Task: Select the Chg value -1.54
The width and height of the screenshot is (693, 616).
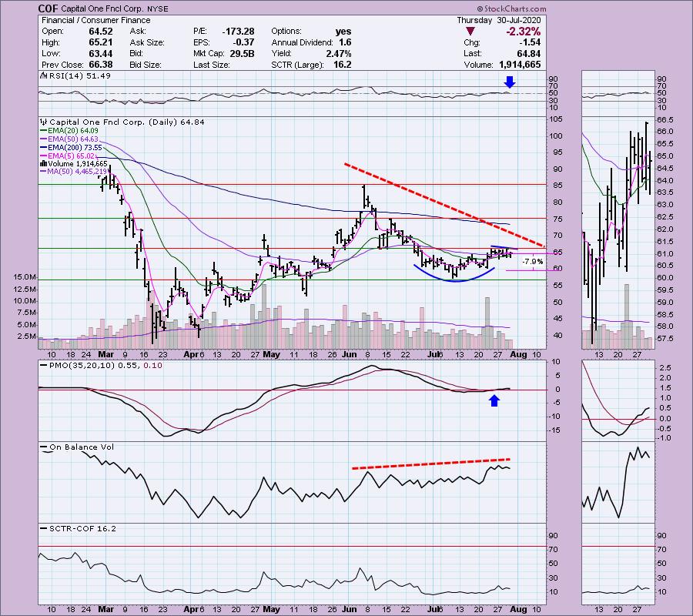Action: 528,42
